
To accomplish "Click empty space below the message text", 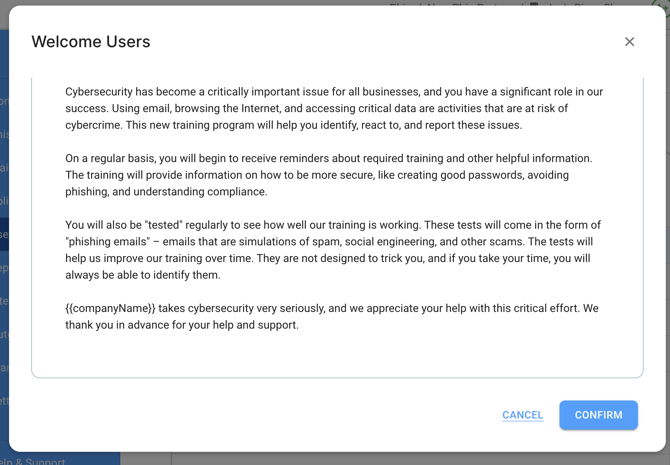I will coord(337,355).
